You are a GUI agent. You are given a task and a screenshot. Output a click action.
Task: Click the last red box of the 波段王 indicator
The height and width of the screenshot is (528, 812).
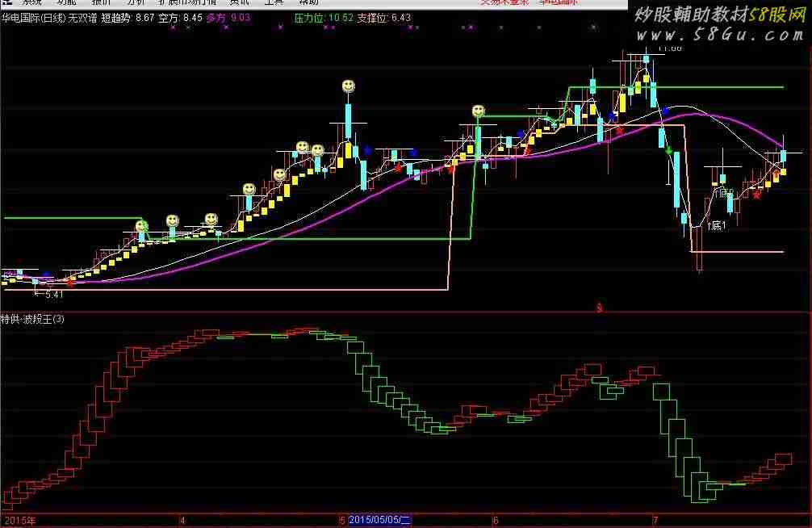click(784, 459)
